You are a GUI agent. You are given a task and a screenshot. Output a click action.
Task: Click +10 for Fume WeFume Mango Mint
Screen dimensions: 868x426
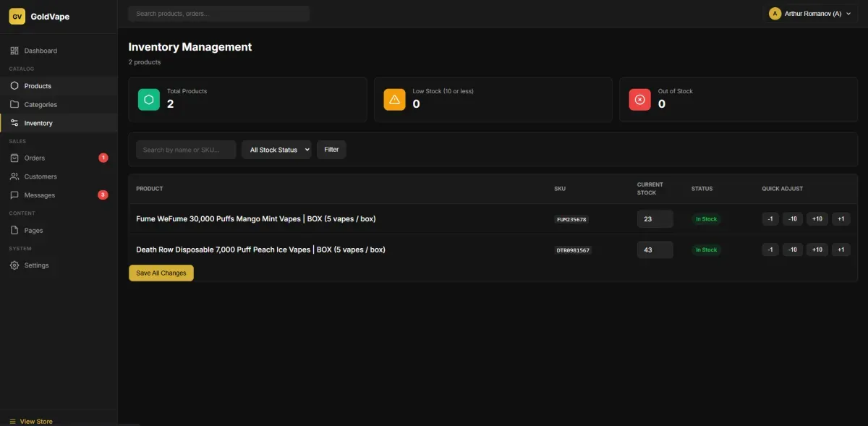point(817,219)
